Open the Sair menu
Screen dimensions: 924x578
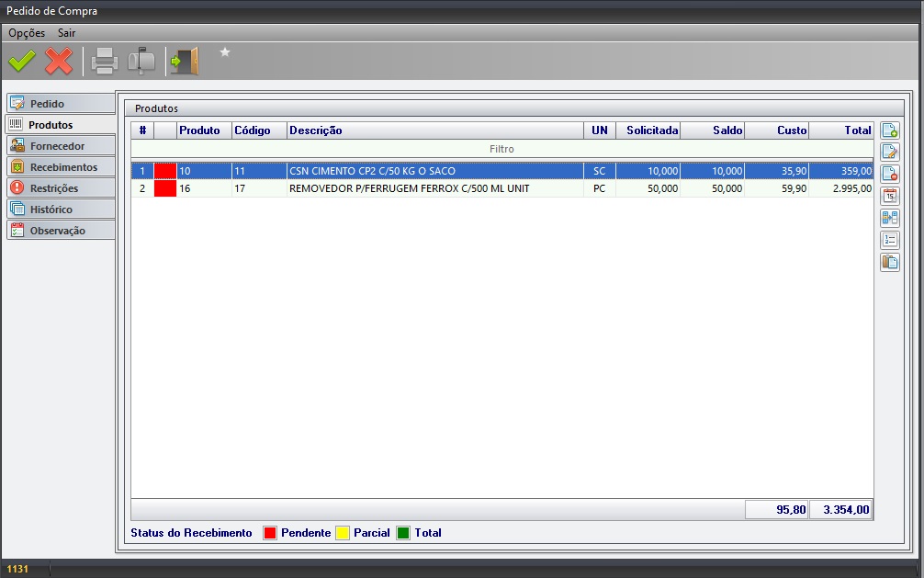coord(67,33)
